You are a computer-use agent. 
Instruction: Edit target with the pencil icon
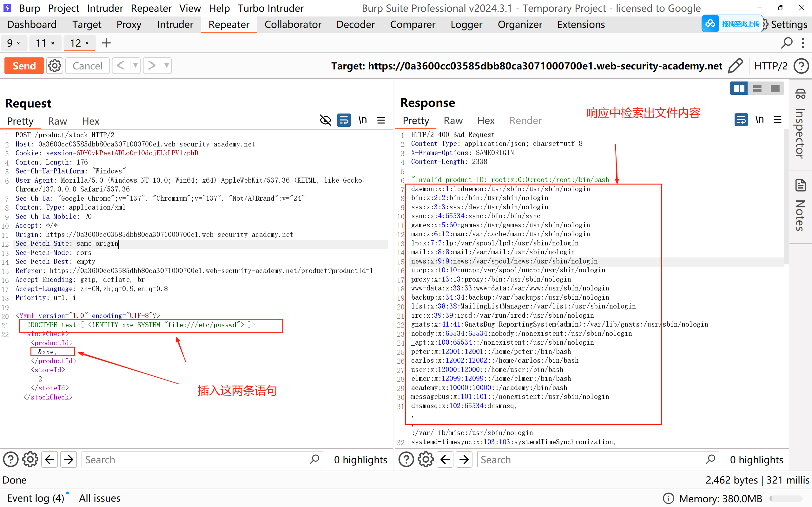click(x=735, y=66)
